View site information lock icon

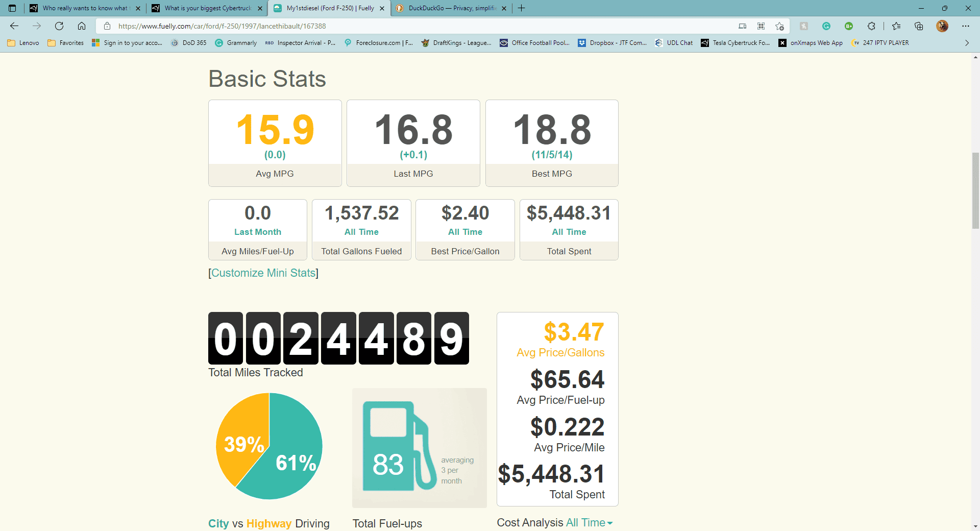coord(107,26)
